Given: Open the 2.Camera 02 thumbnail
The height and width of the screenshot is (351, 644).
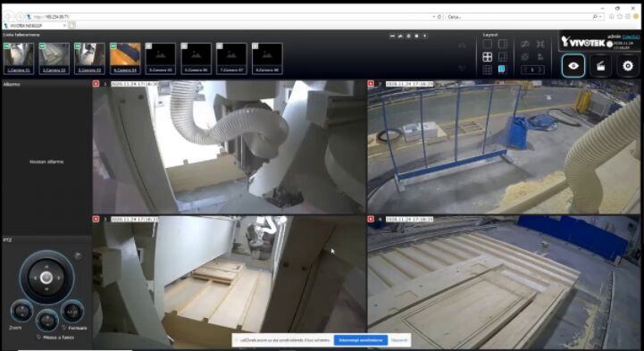Looking at the screenshot, I should click(54, 58).
